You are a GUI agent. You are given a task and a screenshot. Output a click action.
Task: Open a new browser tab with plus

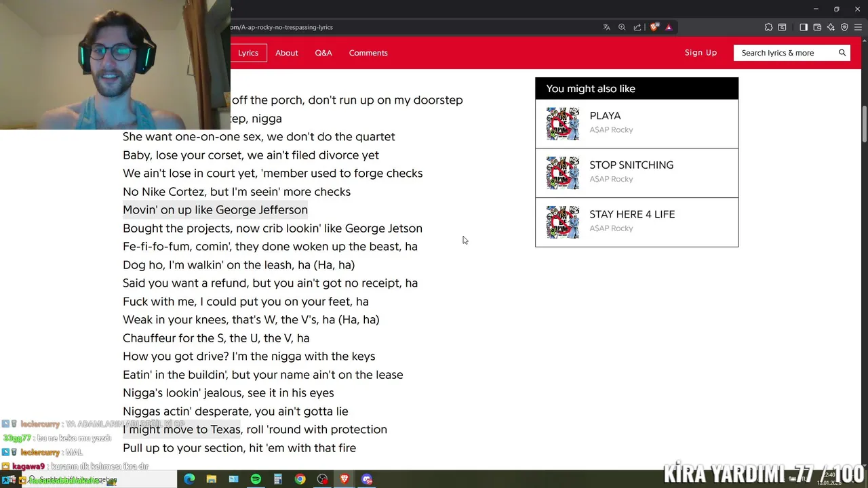(x=232, y=9)
